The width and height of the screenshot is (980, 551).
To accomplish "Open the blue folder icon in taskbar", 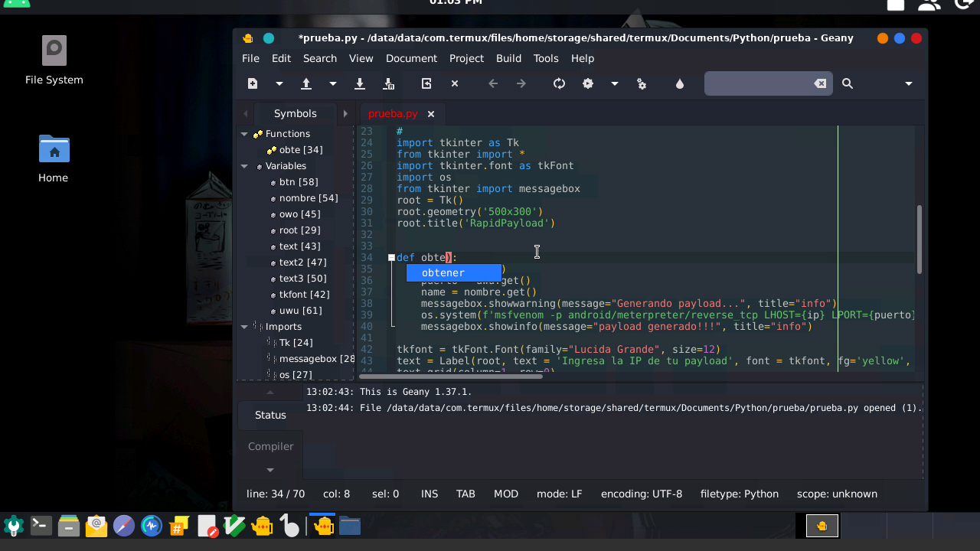I will [x=350, y=526].
